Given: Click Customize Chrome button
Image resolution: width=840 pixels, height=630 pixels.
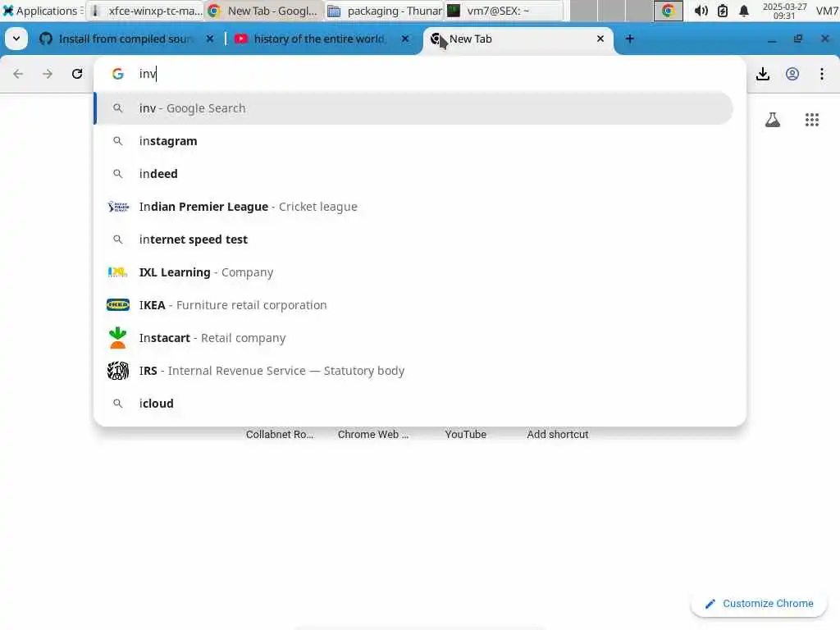Looking at the screenshot, I should click(759, 604).
